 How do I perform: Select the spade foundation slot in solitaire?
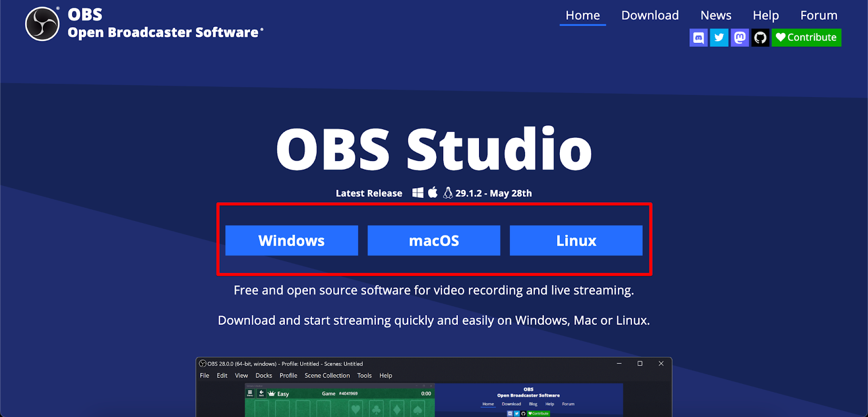tap(418, 409)
